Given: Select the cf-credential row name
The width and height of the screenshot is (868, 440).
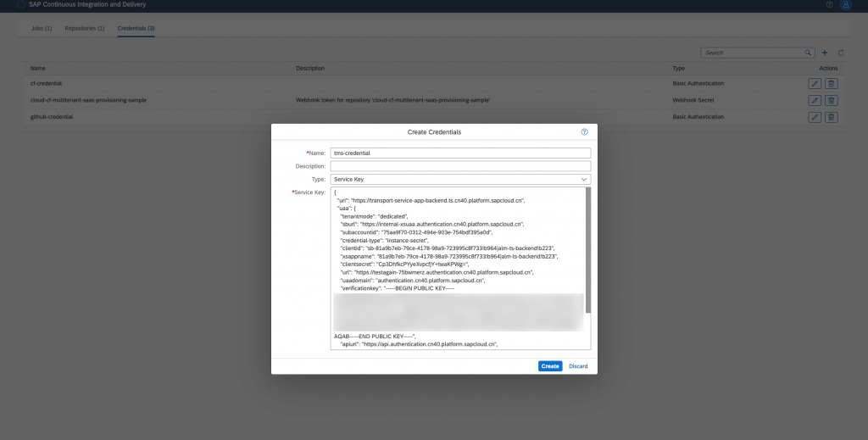Looking at the screenshot, I should (46, 84).
